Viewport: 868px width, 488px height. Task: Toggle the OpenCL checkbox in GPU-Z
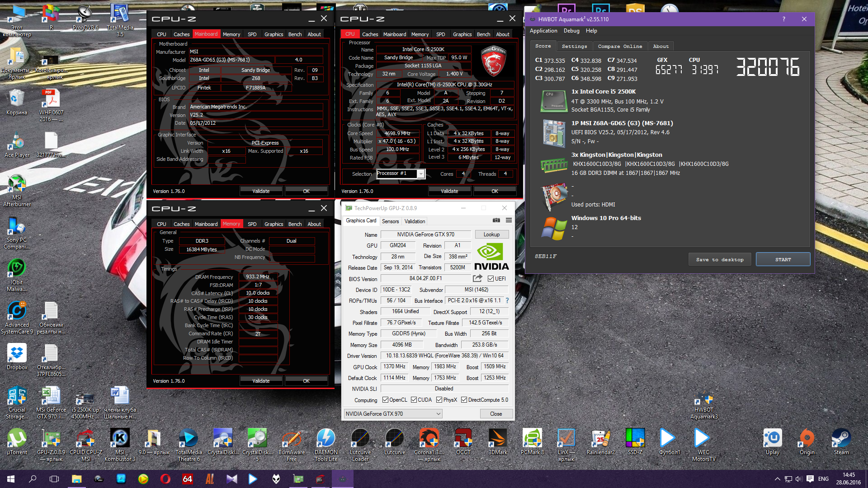[385, 400]
